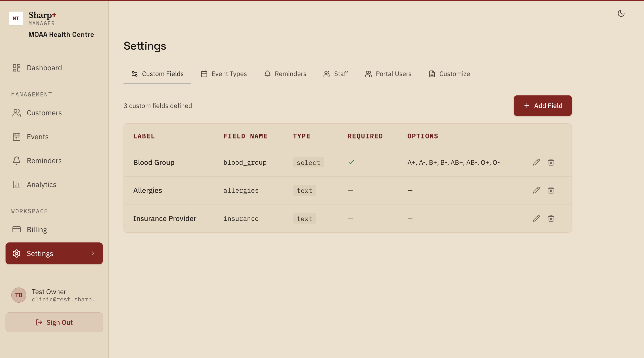Click the Add Field button
Image resolution: width=644 pixels, height=358 pixels.
543,106
